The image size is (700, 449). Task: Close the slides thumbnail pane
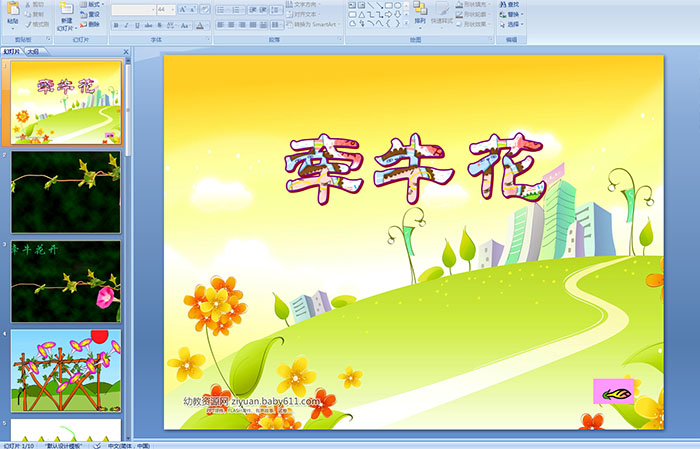(x=126, y=52)
